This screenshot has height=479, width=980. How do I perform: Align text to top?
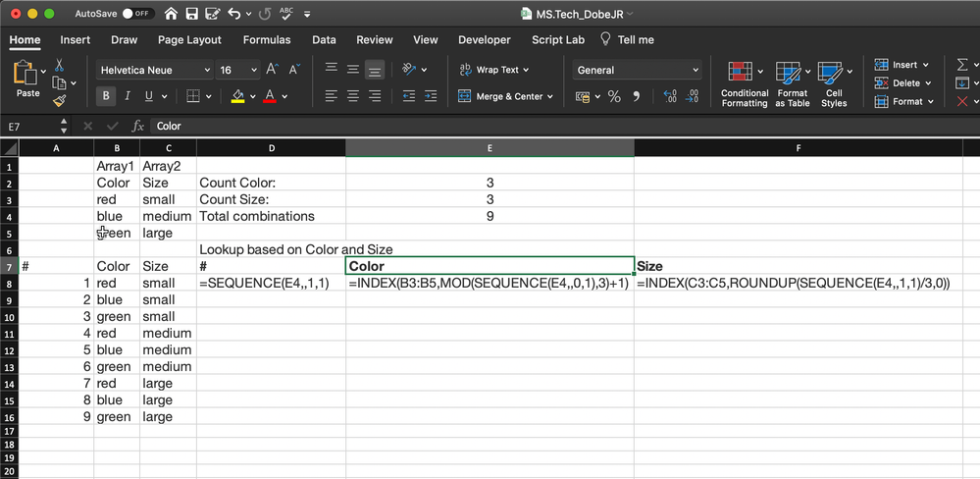(332, 70)
